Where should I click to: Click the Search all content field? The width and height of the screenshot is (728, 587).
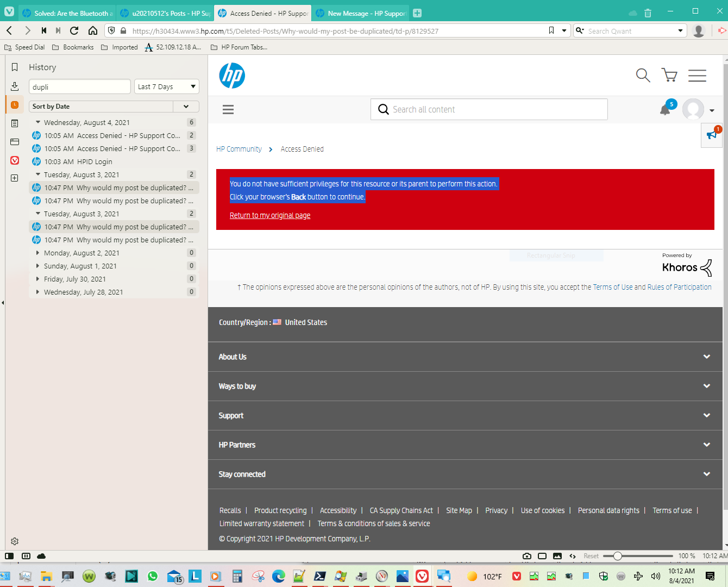click(489, 109)
